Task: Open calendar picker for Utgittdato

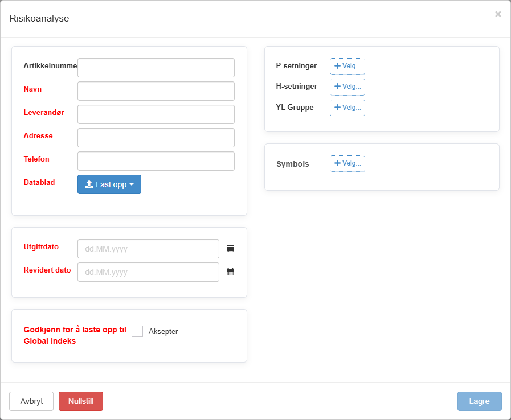Action: pyautogui.click(x=230, y=249)
